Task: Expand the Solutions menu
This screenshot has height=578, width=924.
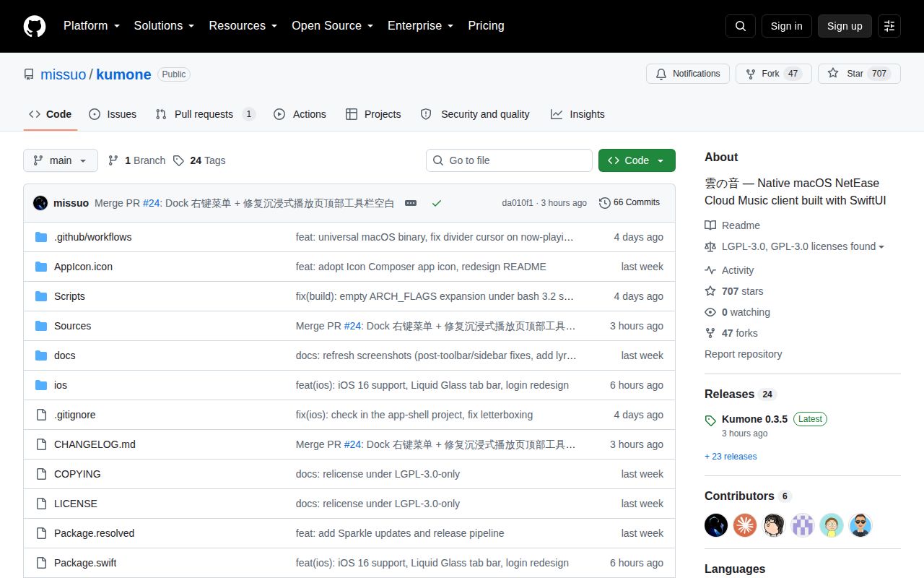Action: (164, 26)
